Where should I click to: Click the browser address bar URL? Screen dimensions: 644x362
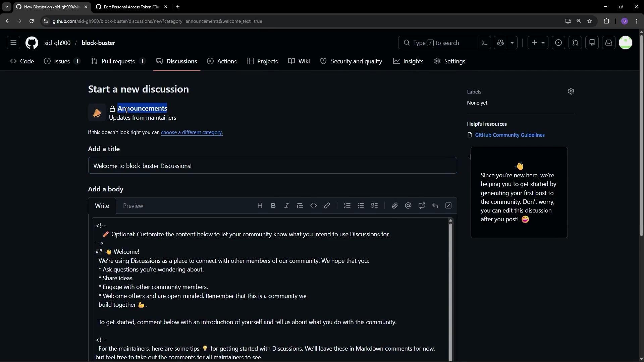point(157,21)
